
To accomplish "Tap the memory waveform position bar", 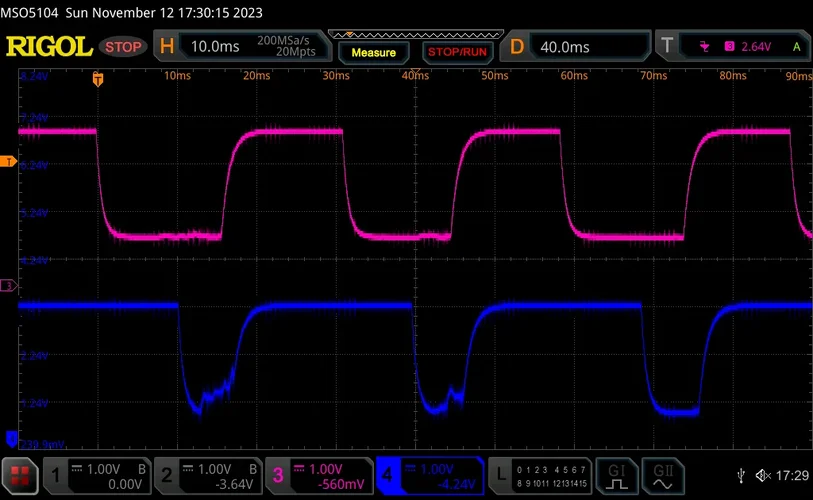I will click(415, 35).
